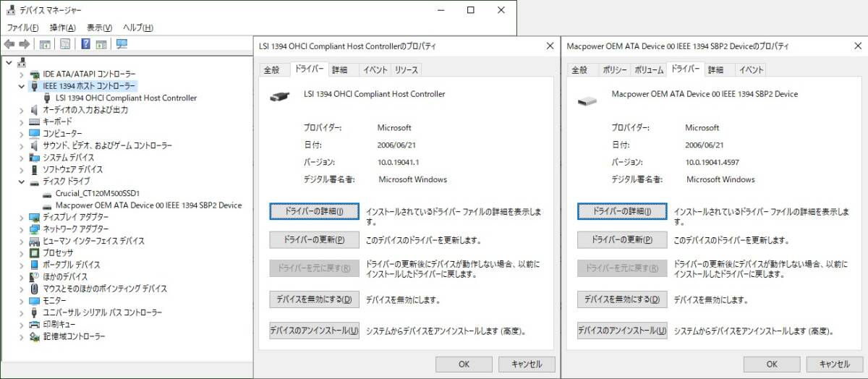Expand the オーディオの入力および出力 node

[x=22, y=110]
